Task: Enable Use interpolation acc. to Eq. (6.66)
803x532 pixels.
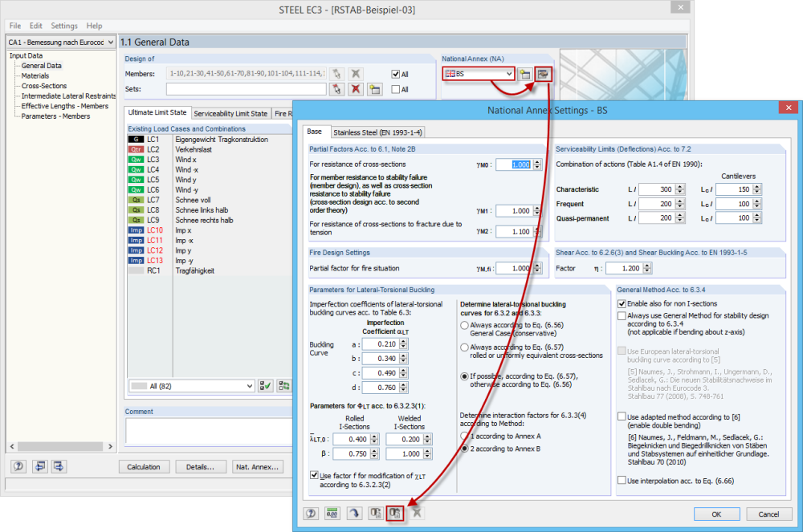Action: [622, 481]
